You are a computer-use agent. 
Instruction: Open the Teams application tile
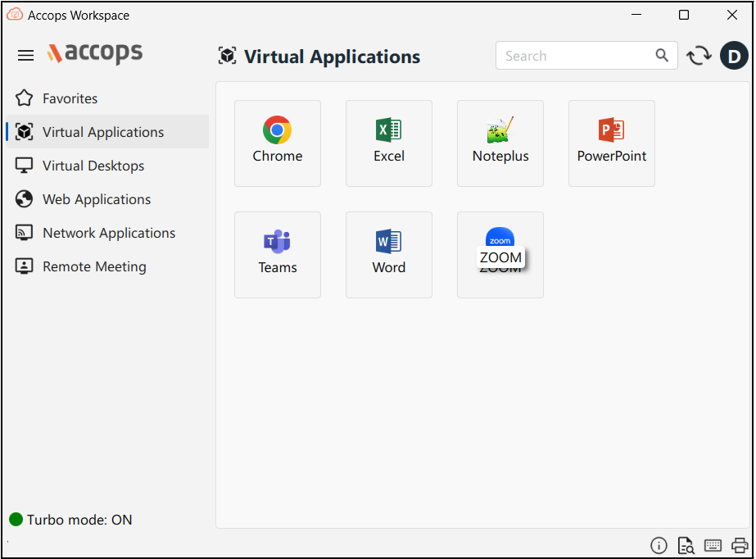pos(277,255)
